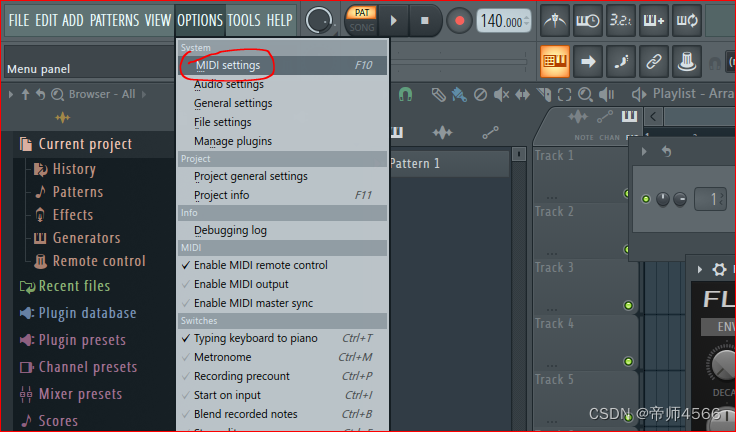Select the zoom magnifier tool in Playlist

(x=585, y=95)
